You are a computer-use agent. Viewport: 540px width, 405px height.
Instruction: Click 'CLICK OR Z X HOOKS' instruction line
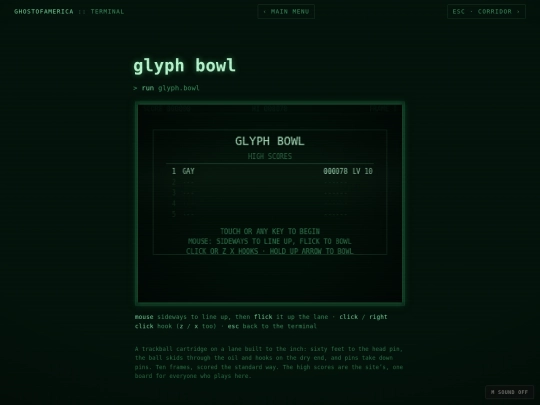(270, 251)
